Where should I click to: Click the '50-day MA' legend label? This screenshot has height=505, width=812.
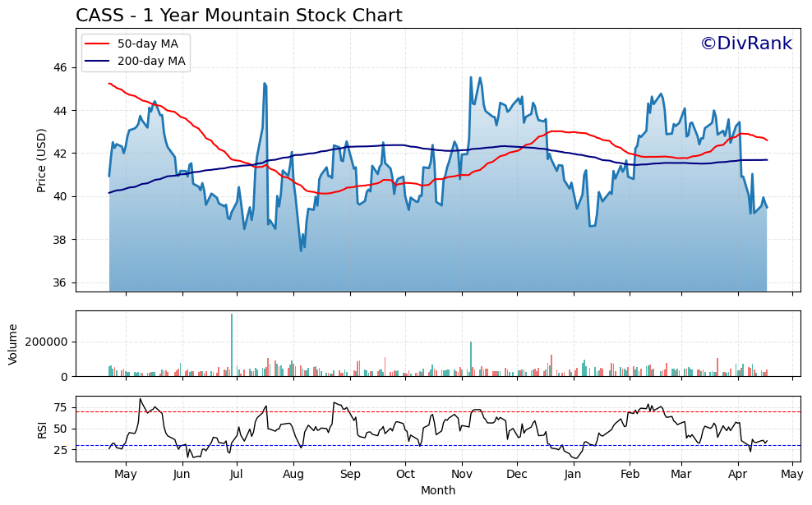click(x=148, y=44)
